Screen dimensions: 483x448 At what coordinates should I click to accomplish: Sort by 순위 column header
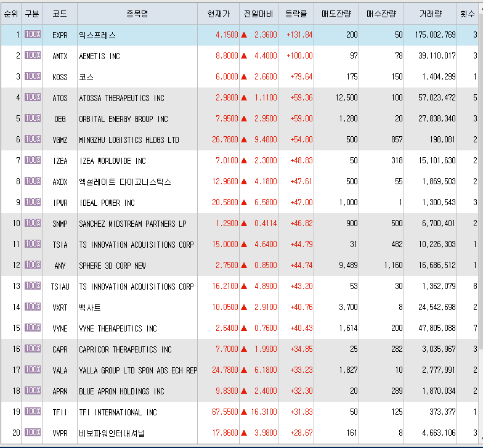pos(11,14)
